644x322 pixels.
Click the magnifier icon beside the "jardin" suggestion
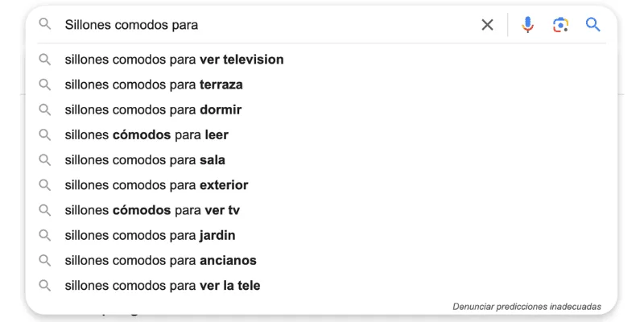[x=45, y=235]
